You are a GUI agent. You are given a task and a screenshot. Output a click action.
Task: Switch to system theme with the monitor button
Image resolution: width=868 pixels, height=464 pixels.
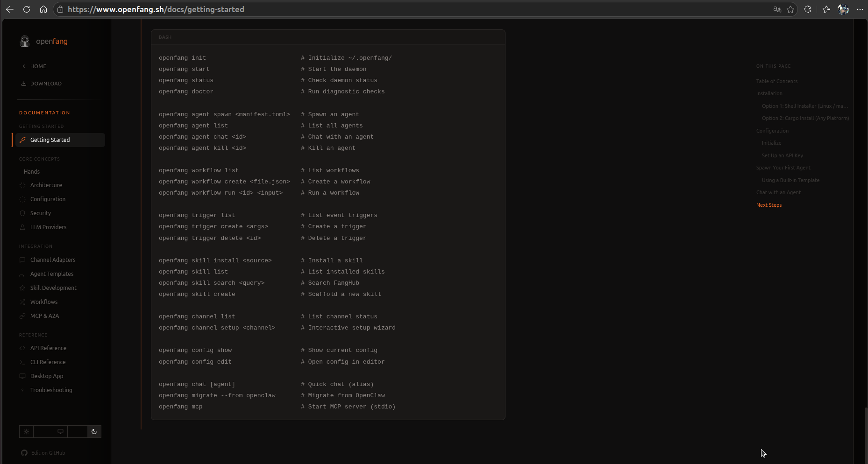pos(60,432)
